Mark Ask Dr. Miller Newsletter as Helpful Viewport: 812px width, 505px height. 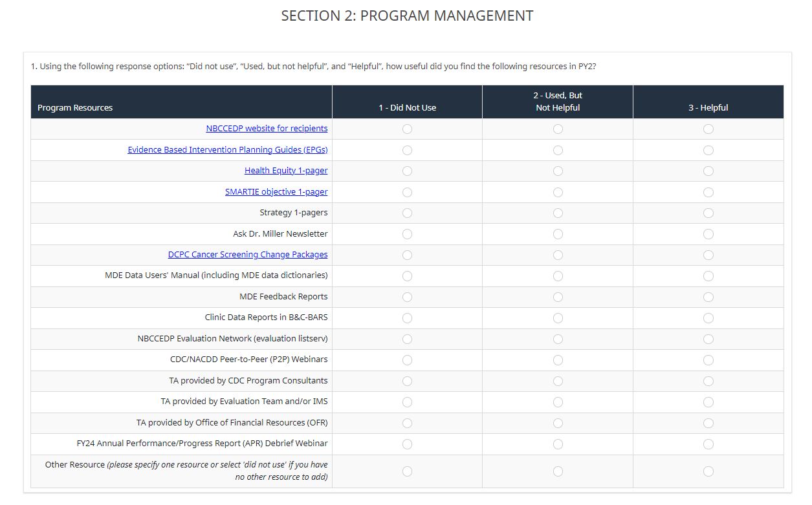point(708,234)
